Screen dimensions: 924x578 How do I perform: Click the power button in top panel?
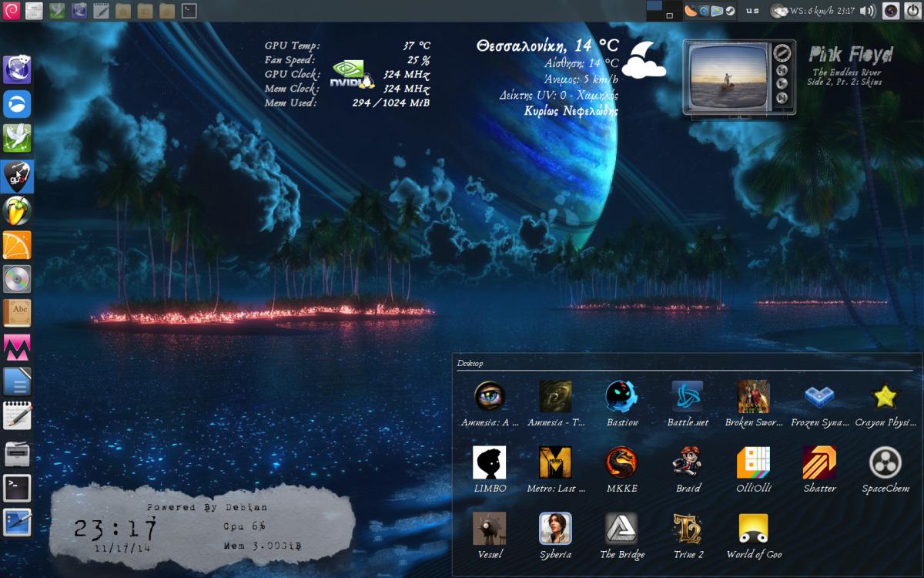[912, 11]
